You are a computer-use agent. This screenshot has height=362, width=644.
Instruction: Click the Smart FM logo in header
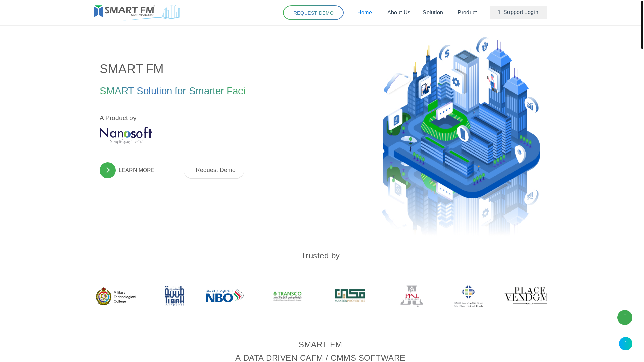click(138, 13)
